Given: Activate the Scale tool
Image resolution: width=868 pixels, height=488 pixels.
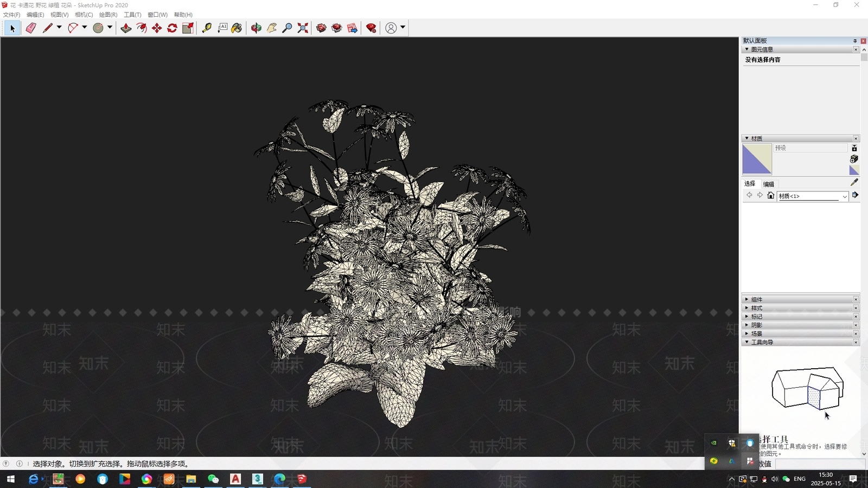Looking at the screenshot, I should 188,28.
